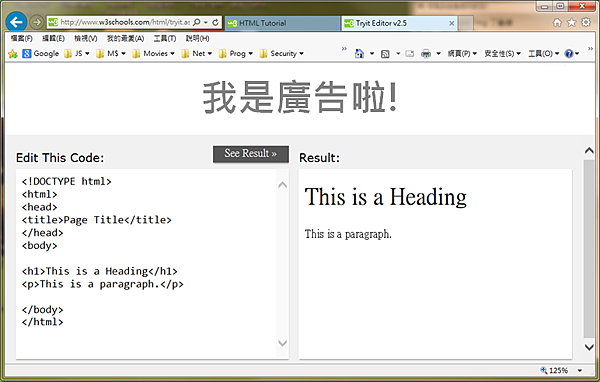Open the 工具(T) Tools menu
The width and height of the screenshot is (600, 382).
(x=165, y=38)
